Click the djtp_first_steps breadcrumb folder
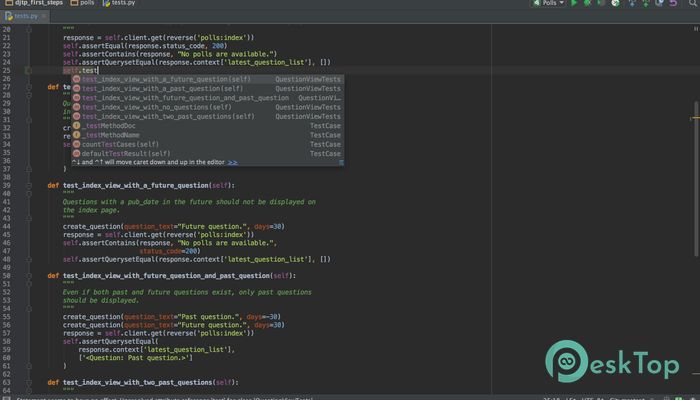The height and width of the screenshot is (400, 700). 34,3
